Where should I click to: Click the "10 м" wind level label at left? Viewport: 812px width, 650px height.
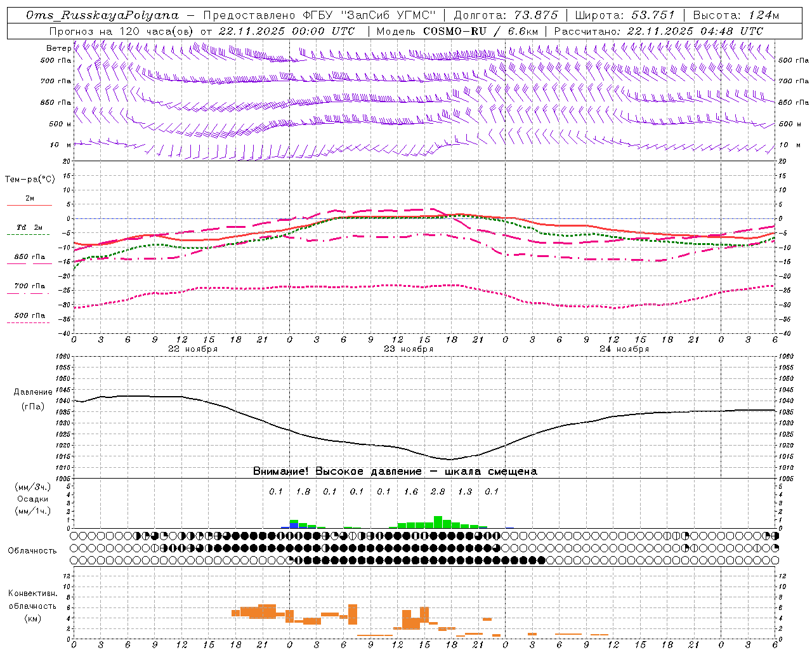tap(61, 145)
